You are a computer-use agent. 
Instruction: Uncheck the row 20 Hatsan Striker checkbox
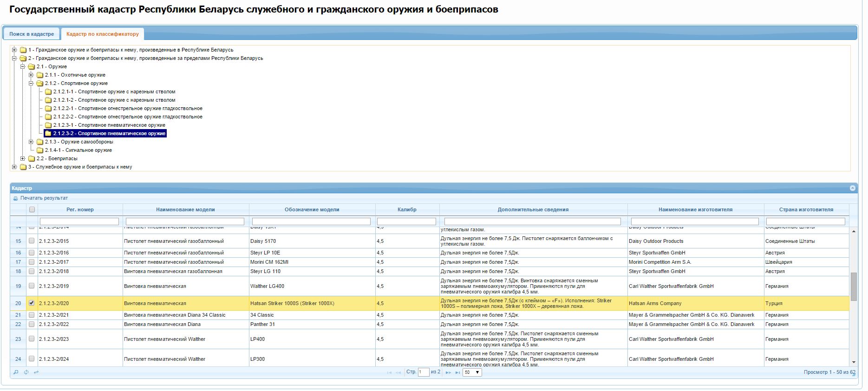tap(32, 303)
